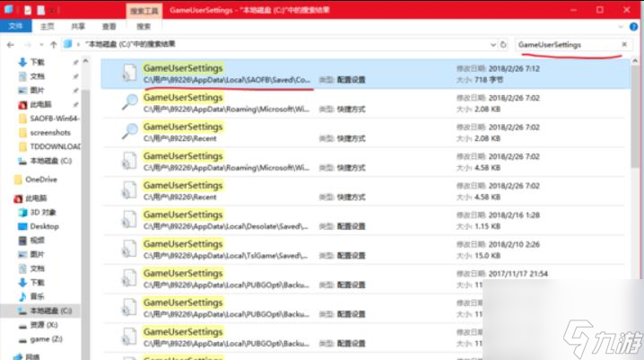The image size is (644, 360).
Task: Select OneDrive in navigation pane
Action: coord(41,180)
